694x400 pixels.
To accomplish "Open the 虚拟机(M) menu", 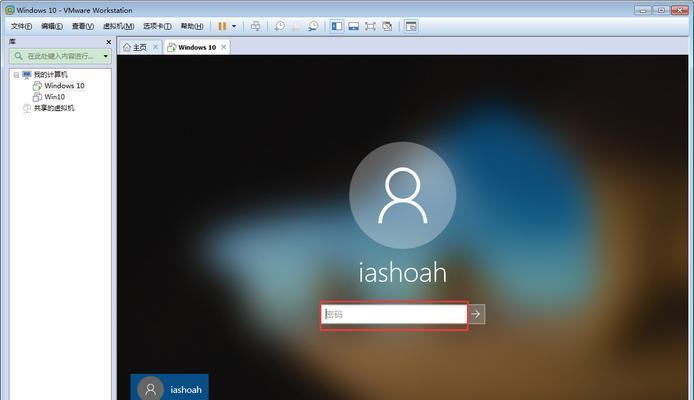I will point(119,26).
